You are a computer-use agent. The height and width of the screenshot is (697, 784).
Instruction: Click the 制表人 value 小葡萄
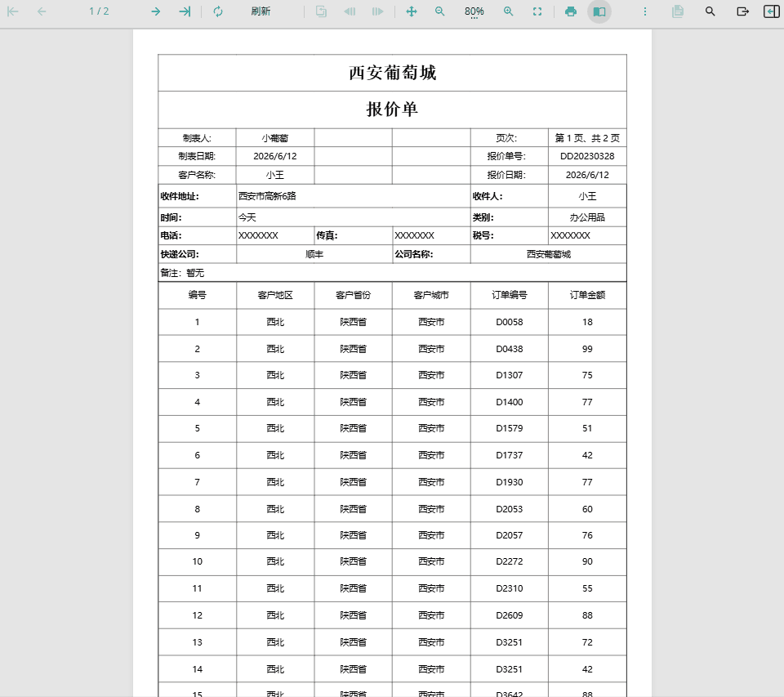(275, 138)
